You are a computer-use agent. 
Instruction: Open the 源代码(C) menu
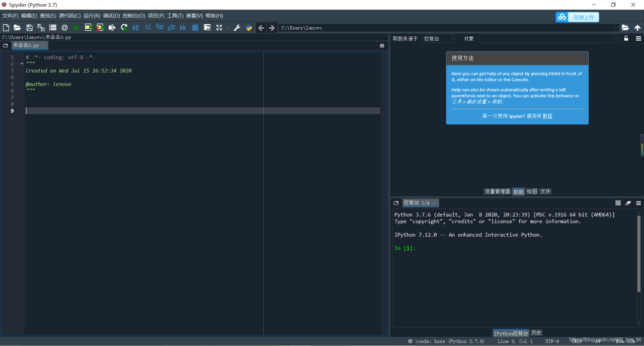[x=70, y=16]
